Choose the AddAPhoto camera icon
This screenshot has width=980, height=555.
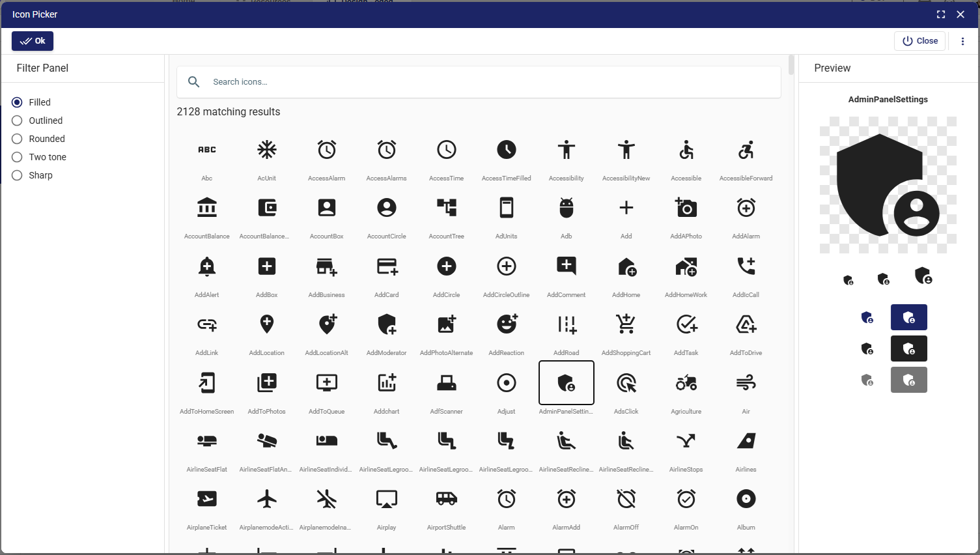[686, 208]
